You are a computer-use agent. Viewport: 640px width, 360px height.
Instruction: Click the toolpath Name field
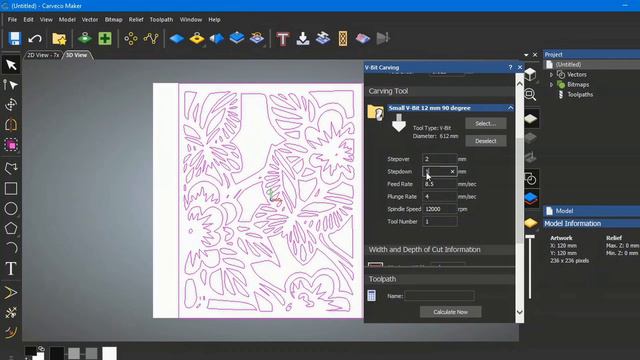pos(440,296)
